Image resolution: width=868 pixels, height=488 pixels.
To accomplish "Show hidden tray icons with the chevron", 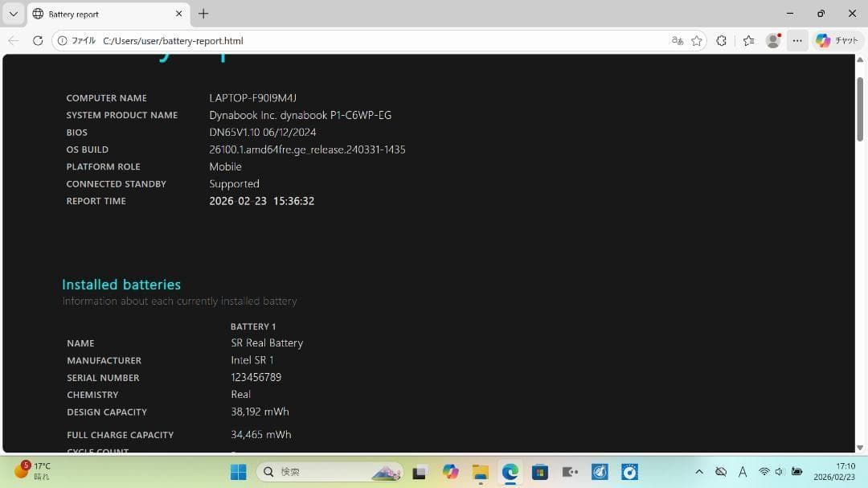I will click(x=699, y=472).
